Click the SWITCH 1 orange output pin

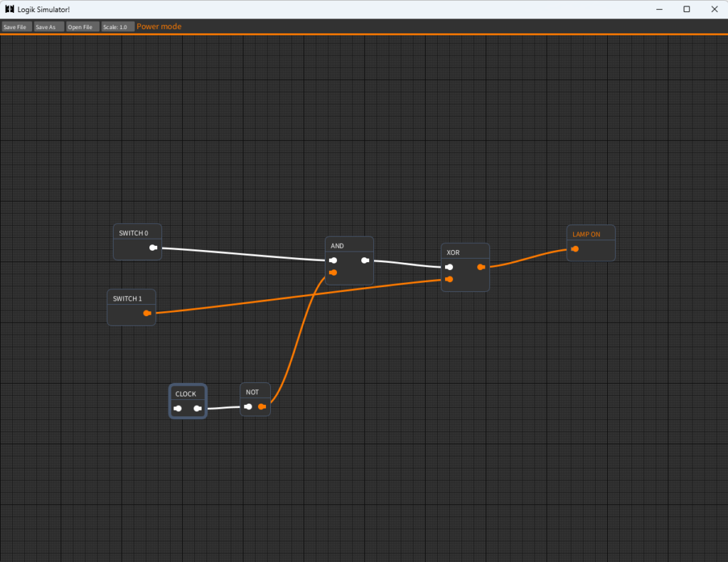147,313
